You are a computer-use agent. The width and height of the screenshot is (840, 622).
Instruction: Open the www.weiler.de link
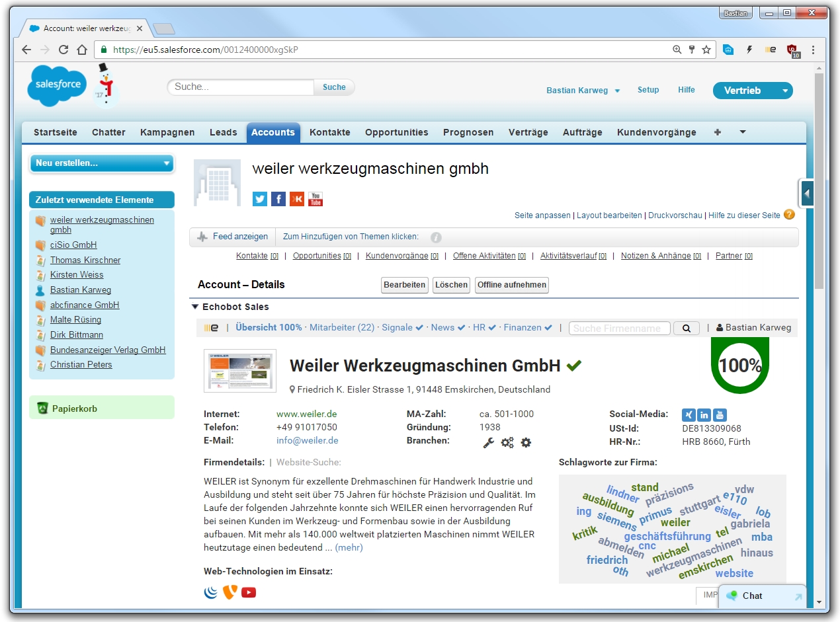click(x=306, y=414)
